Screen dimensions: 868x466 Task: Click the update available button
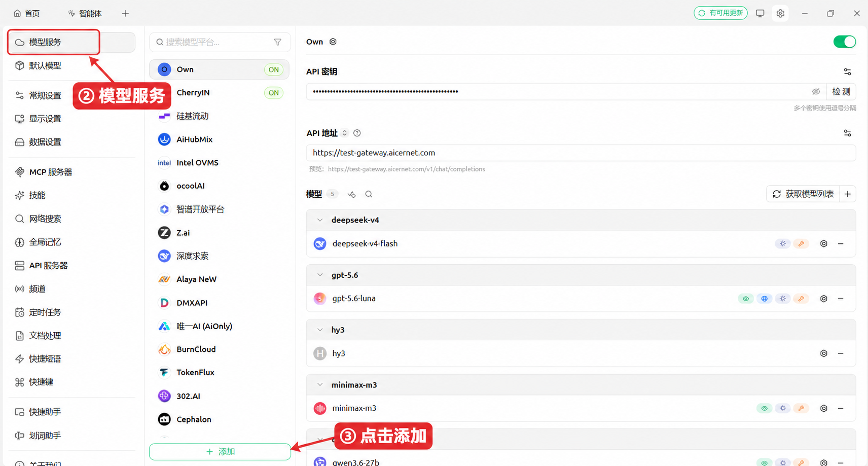(x=720, y=13)
